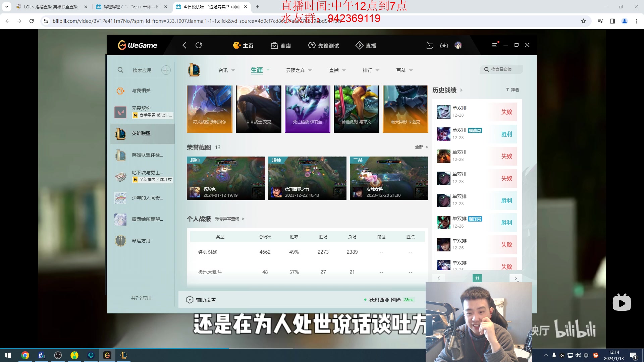Click the 极地大乱斗 row label
The height and width of the screenshot is (362, 644).
210,272
